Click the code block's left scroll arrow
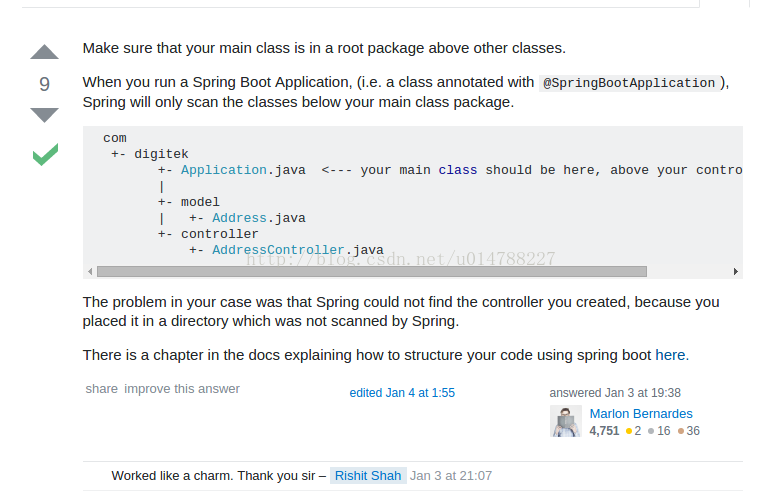Image resolution: width=782 pixels, height=497 pixels. 90,272
